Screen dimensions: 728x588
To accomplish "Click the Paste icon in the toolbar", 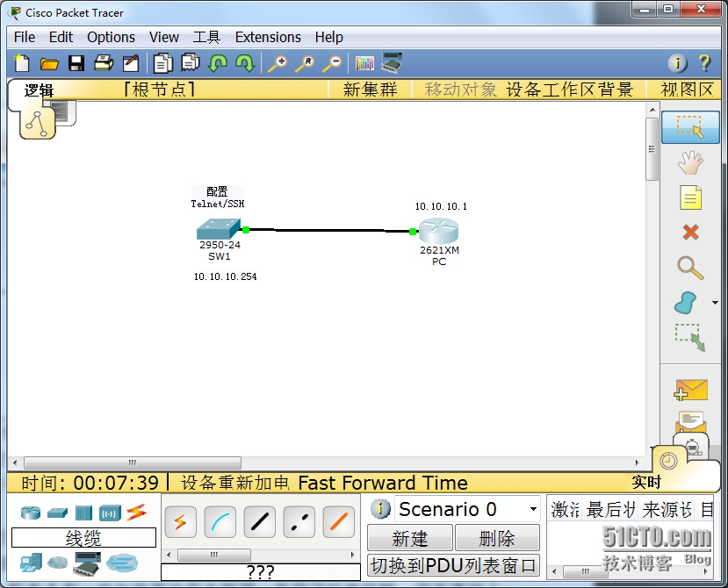I will tap(191, 62).
